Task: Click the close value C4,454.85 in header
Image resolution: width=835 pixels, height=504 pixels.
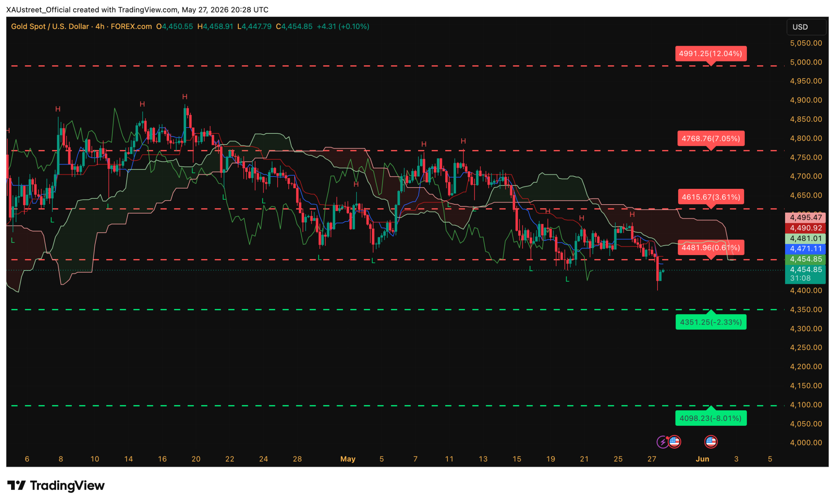Action: pyautogui.click(x=294, y=26)
